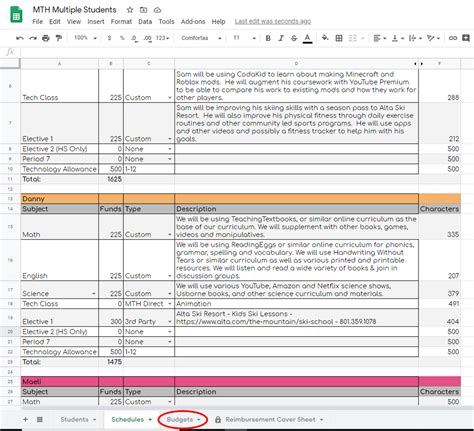Click the cloud document status icon

click(157, 10)
